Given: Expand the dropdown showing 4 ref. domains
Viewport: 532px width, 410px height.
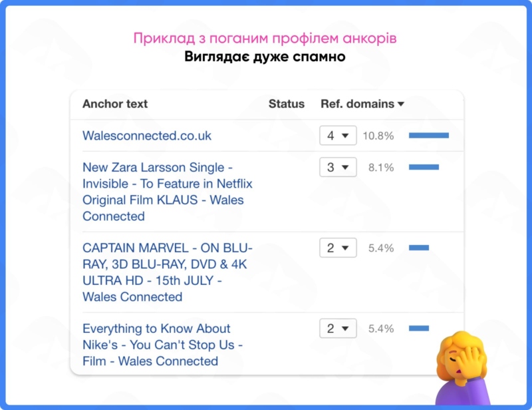Looking at the screenshot, I should [x=338, y=136].
